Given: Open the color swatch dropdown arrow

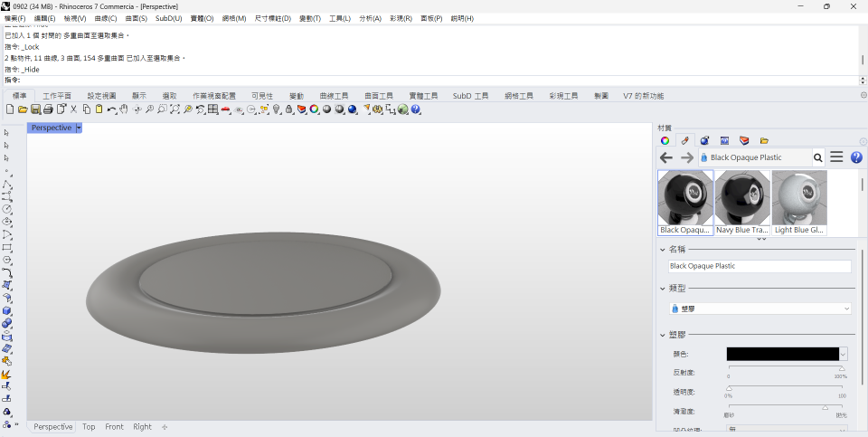Looking at the screenshot, I should pos(844,354).
